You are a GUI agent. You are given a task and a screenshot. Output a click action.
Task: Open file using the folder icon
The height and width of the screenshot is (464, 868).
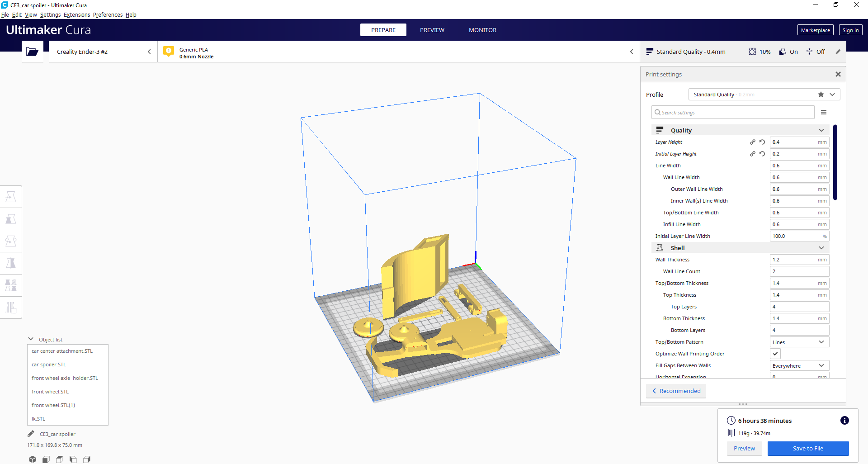tap(32, 52)
